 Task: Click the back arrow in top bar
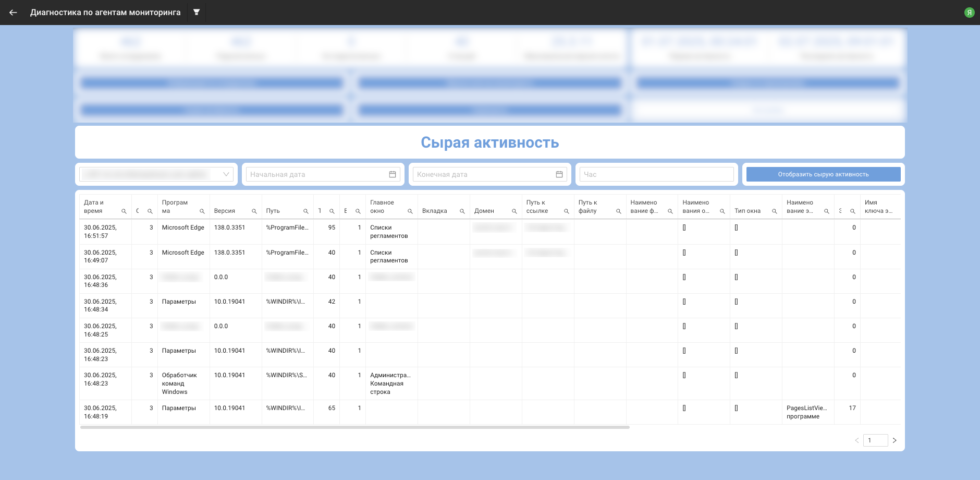pos(13,13)
